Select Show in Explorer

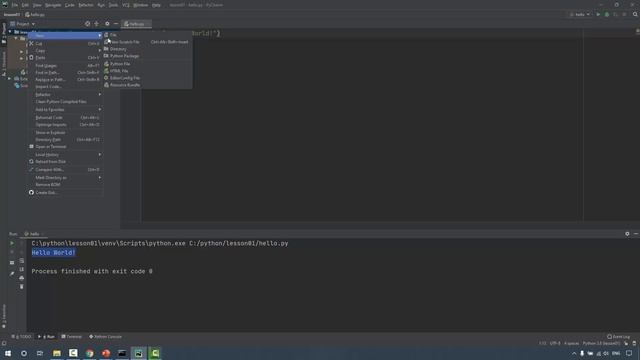pos(65,132)
